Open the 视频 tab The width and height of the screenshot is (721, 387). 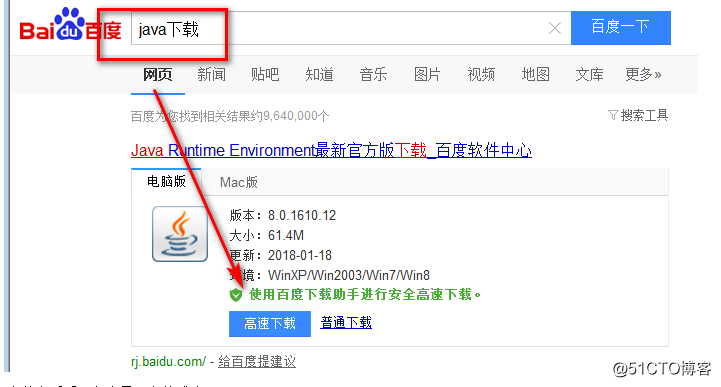pos(481,74)
